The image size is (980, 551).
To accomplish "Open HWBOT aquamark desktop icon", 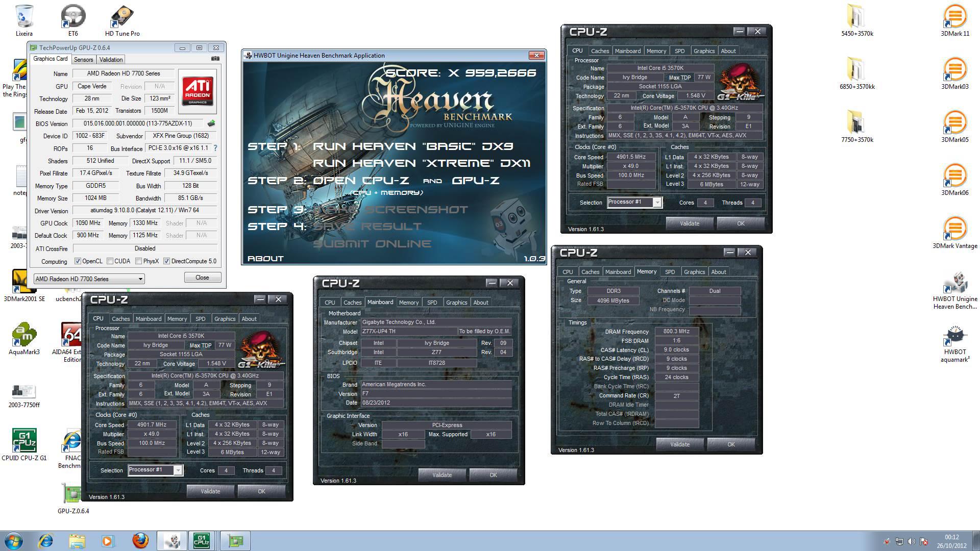I will coord(955,343).
